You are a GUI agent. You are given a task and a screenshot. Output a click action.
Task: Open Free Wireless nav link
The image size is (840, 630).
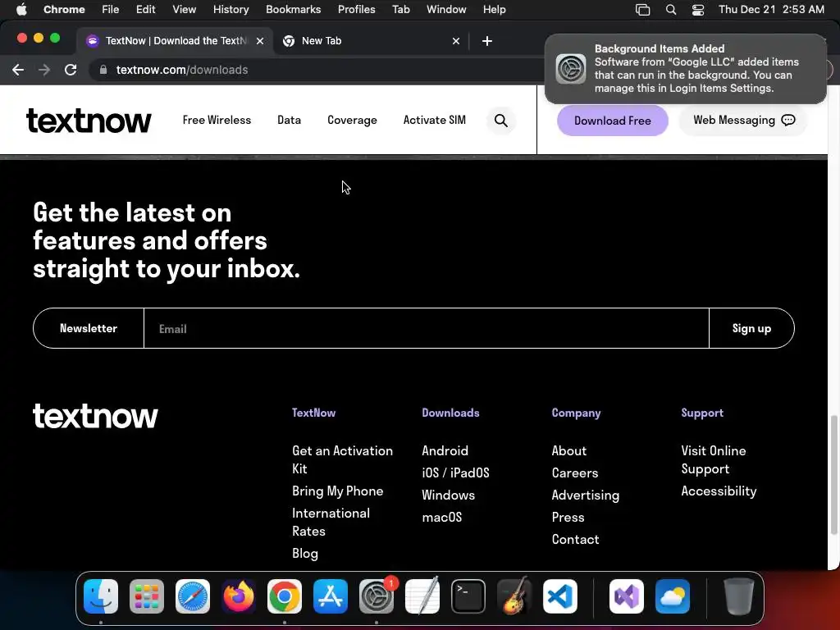[217, 120]
